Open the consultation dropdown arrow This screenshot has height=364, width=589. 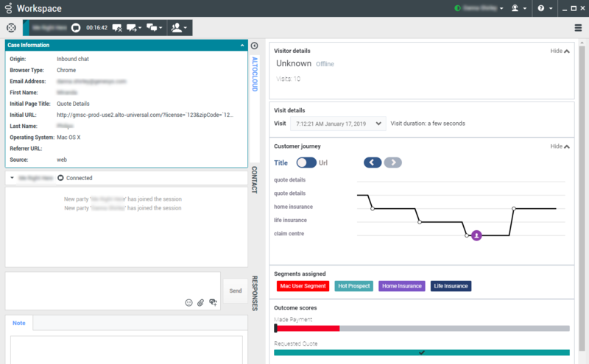(161, 28)
